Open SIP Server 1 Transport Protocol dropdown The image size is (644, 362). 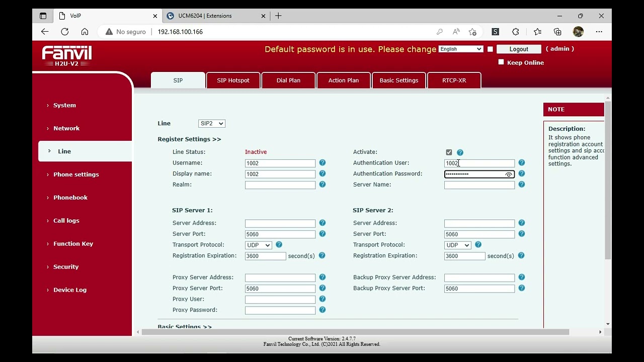pyautogui.click(x=258, y=245)
